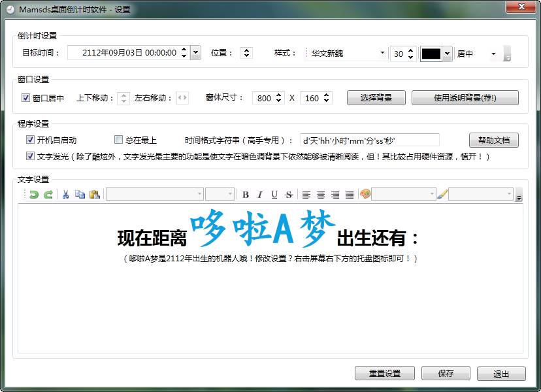
Task: Open the font color palette icon
Action: pos(365,194)
